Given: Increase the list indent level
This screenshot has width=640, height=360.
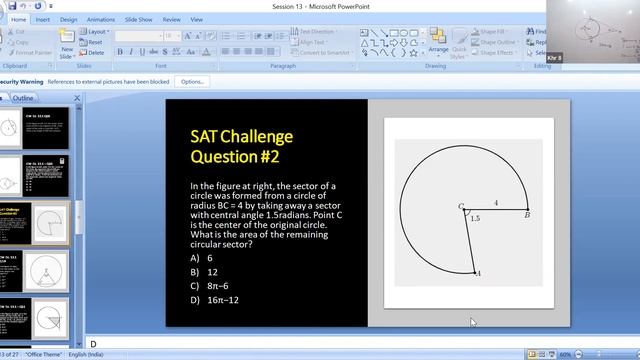Looking at the screenshot, I should (x=268, y=36).
